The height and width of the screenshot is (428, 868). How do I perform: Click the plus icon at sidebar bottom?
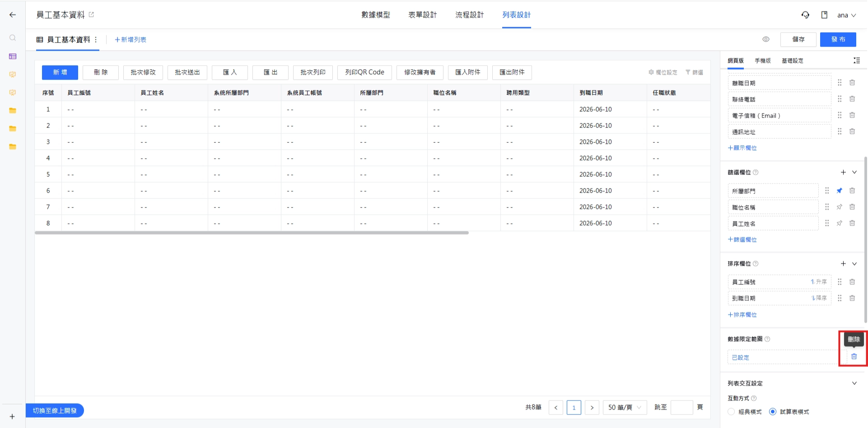click(13, 417)
